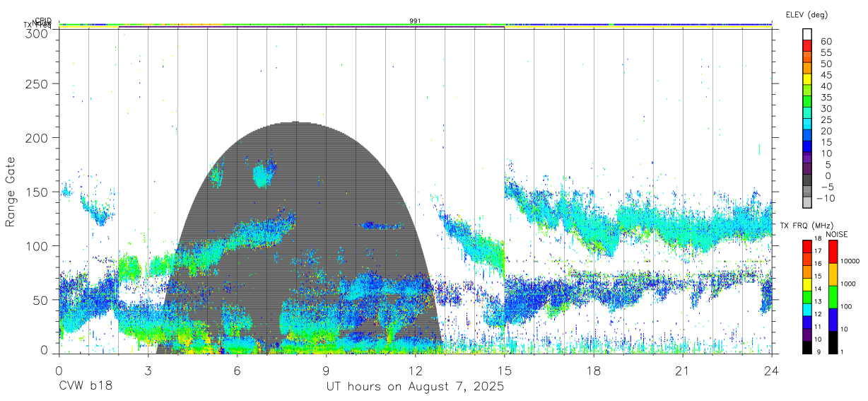Click the "ELEV (deg)" legend title
868x401 pixels.
tap(806, 14)
